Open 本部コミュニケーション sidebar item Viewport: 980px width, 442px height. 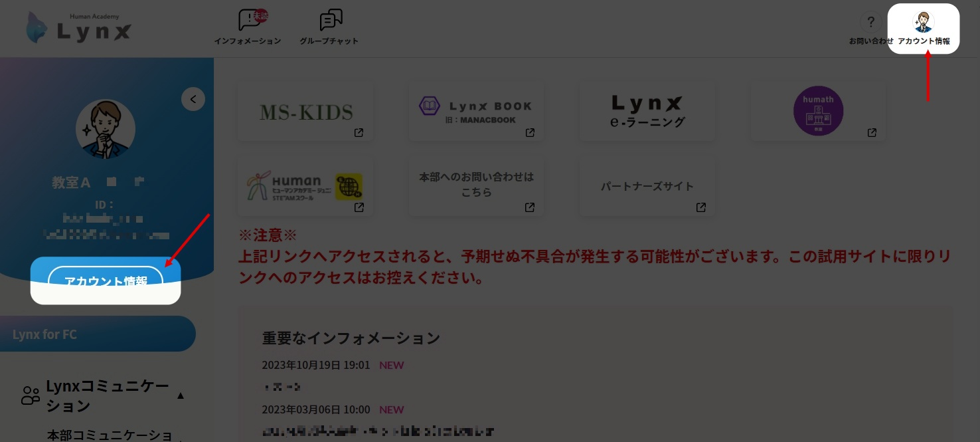tap(110, 435)
